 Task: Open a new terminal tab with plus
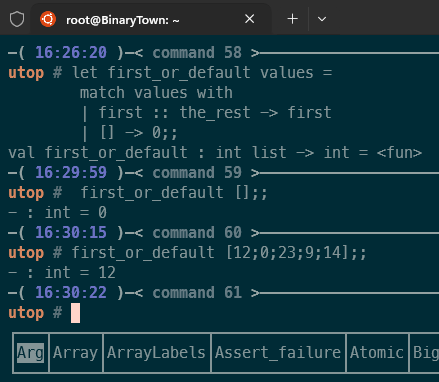pos(293,19)
